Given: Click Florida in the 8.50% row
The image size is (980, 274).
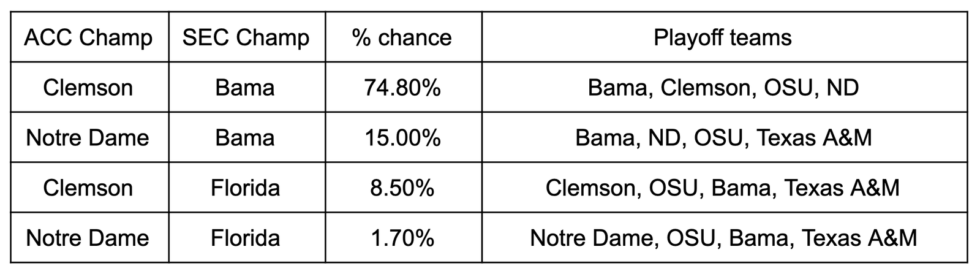Looking at the screenshot, I should click(x=246, y=188).
